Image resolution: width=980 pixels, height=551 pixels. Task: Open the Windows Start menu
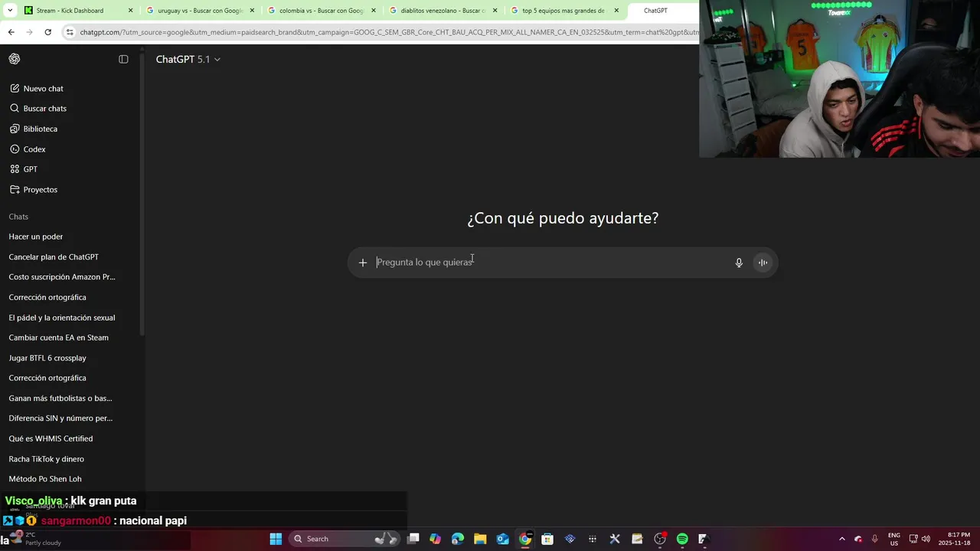[x=276, y=539]
